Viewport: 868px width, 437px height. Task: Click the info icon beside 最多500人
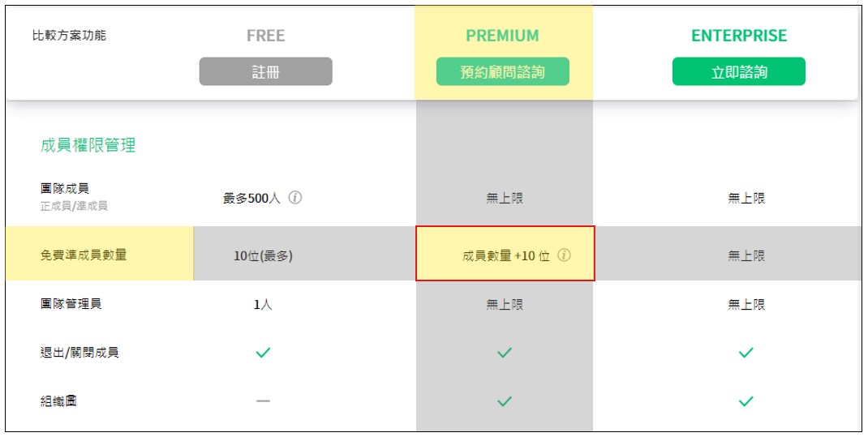(x=295, y=197)
